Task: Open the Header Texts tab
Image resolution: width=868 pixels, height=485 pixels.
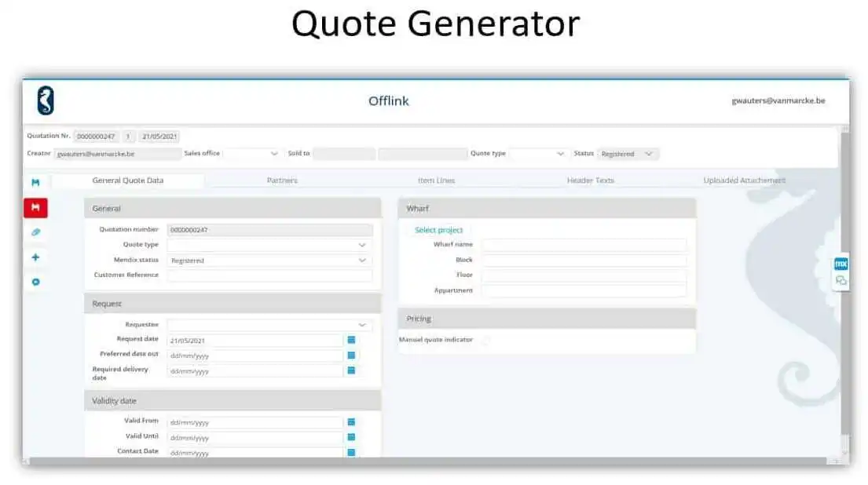Action: coord(590,181)
